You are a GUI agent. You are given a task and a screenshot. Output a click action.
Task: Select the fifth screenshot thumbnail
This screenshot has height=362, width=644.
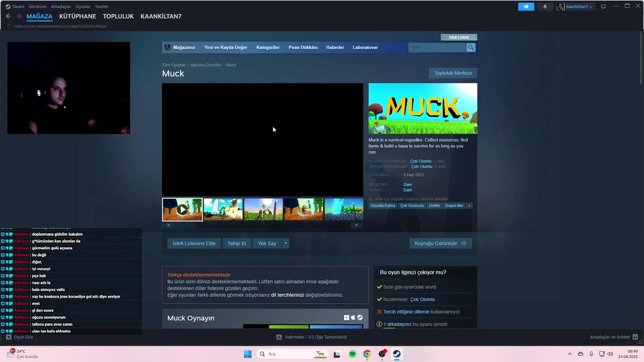click(x=344, y=209)
